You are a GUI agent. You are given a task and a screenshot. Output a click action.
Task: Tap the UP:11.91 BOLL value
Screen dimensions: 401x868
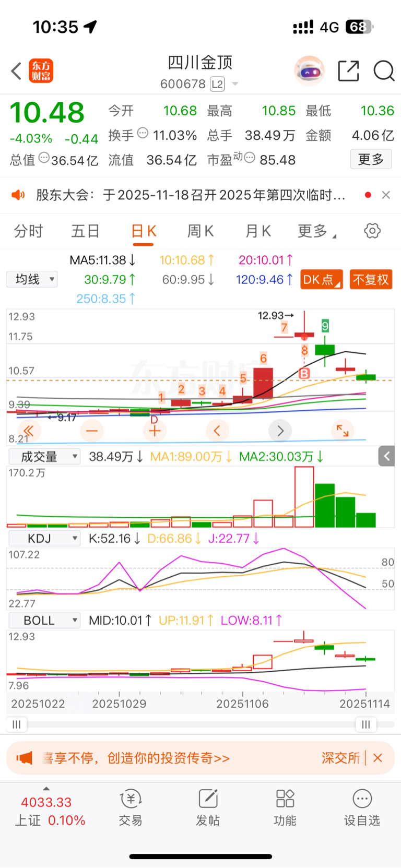[x=186, y=620]
